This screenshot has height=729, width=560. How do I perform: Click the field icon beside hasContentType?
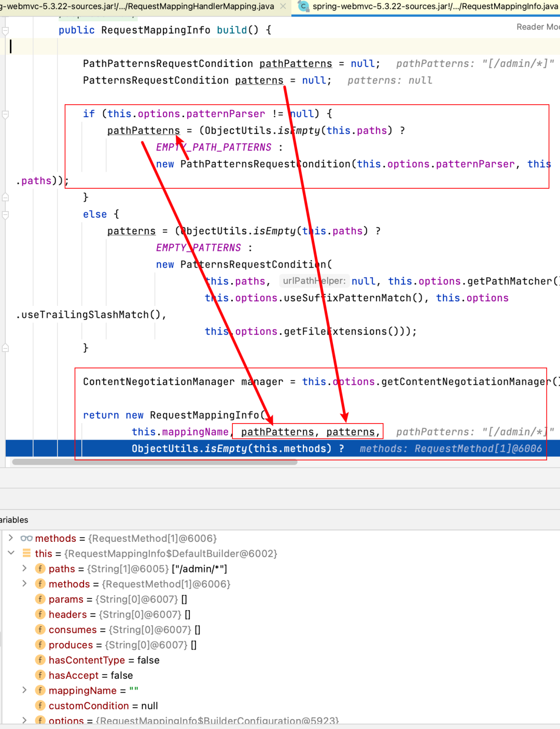tap(40, 660)
